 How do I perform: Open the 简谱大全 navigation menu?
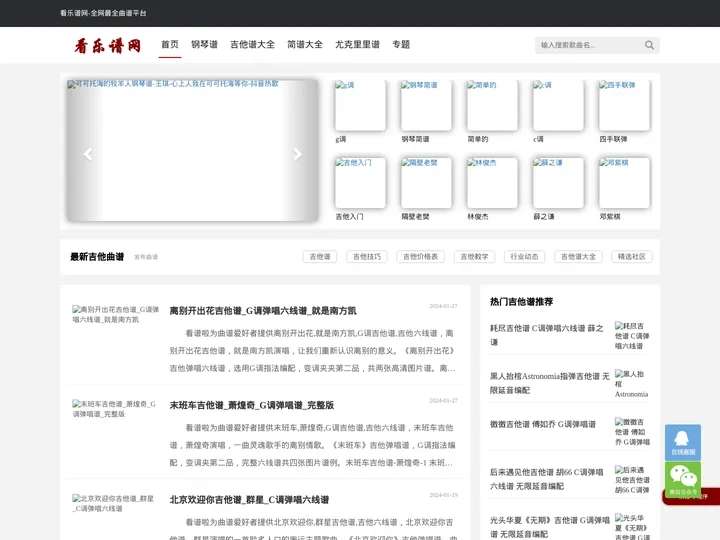coord(304,45)
